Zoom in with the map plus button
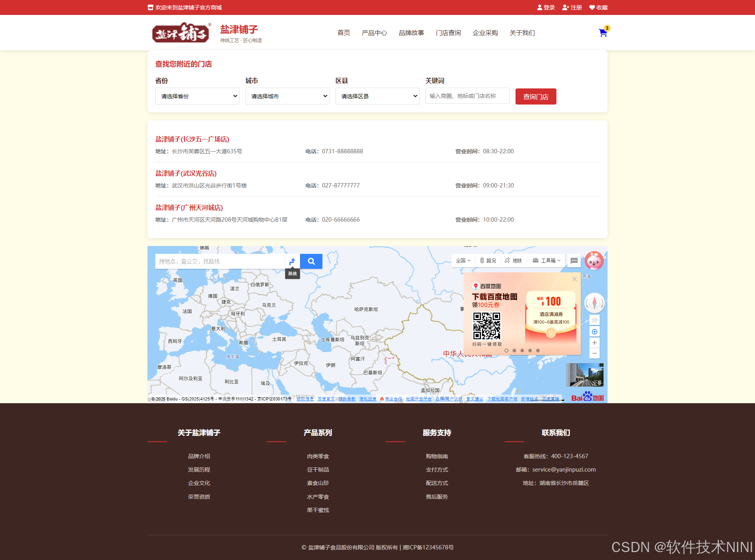This screenshot has width=755, height=560. coord(595,343)
